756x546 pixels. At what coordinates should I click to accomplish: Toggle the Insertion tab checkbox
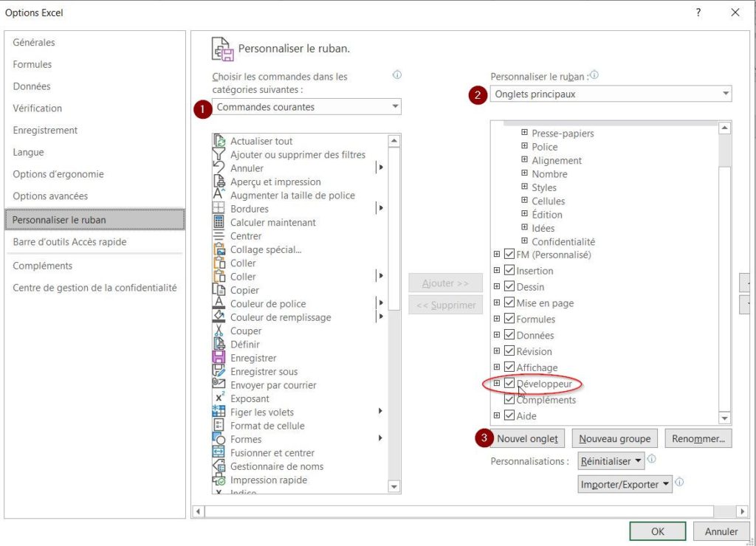click(509, 270)
